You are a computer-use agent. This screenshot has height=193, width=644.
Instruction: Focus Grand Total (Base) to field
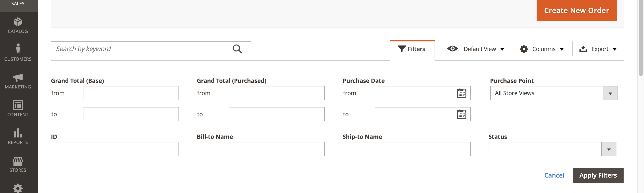click(131, 114)
